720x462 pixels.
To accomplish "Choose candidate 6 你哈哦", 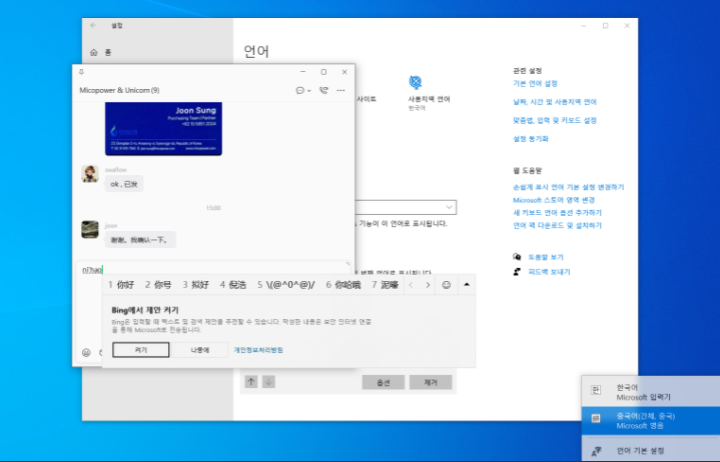I will coord(343,285).
